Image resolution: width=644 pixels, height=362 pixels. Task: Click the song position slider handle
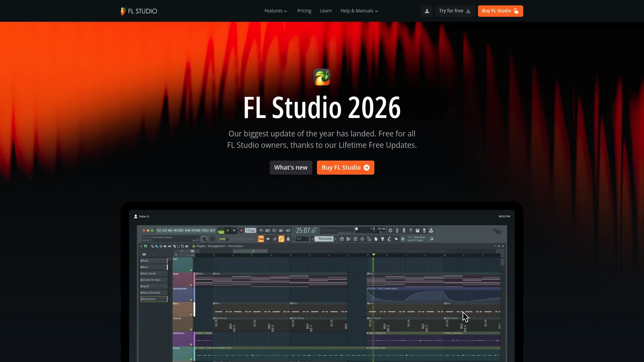(227, 239)
